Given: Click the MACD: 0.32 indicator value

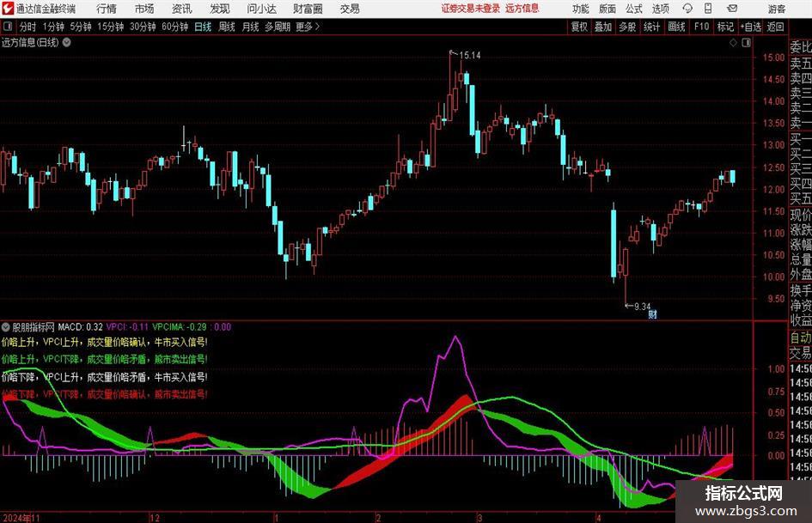Looking at the screenshot, I should coord(80,327).
